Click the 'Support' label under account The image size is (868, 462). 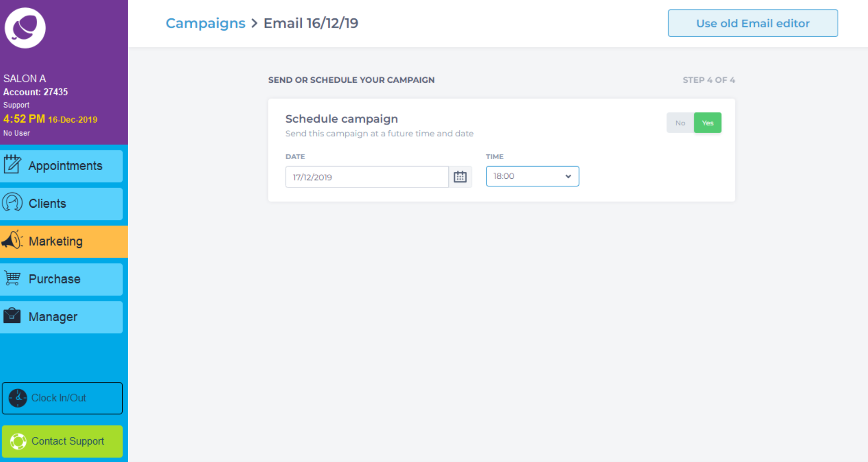(x=16, y=105)
